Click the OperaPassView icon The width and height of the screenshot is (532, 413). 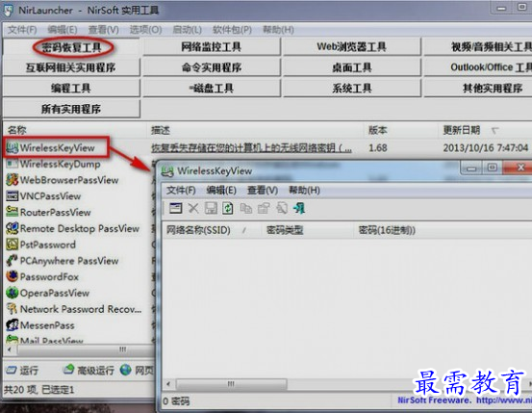pos(12,293)
